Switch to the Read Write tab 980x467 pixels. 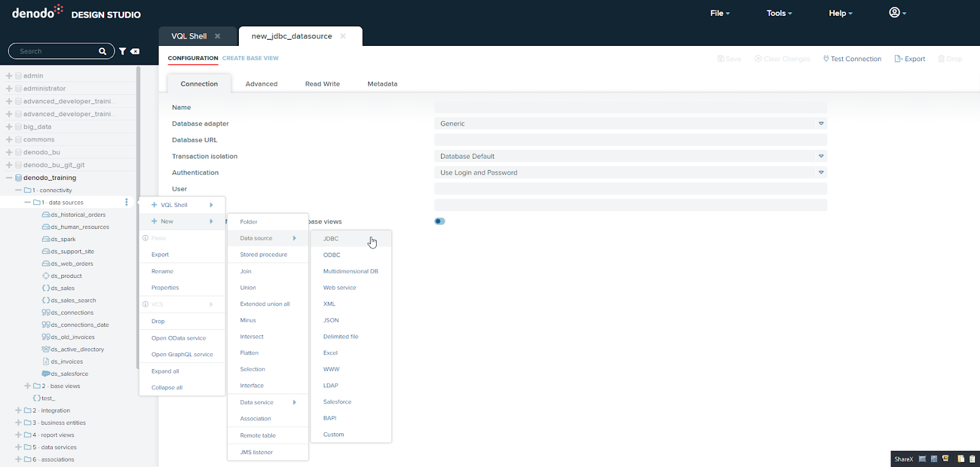(323, 84)
